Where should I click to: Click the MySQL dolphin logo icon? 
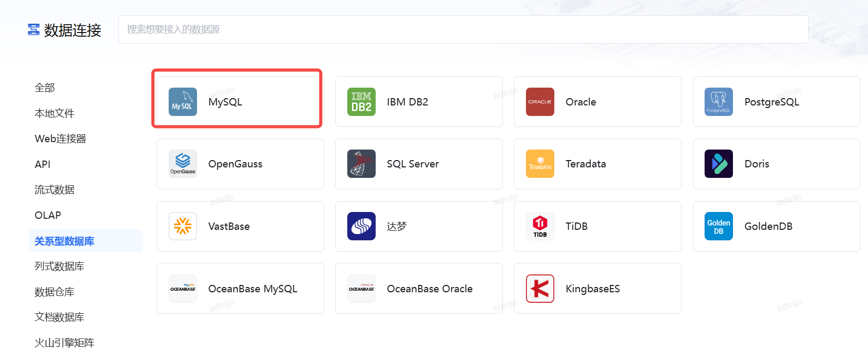coord(183,102)
